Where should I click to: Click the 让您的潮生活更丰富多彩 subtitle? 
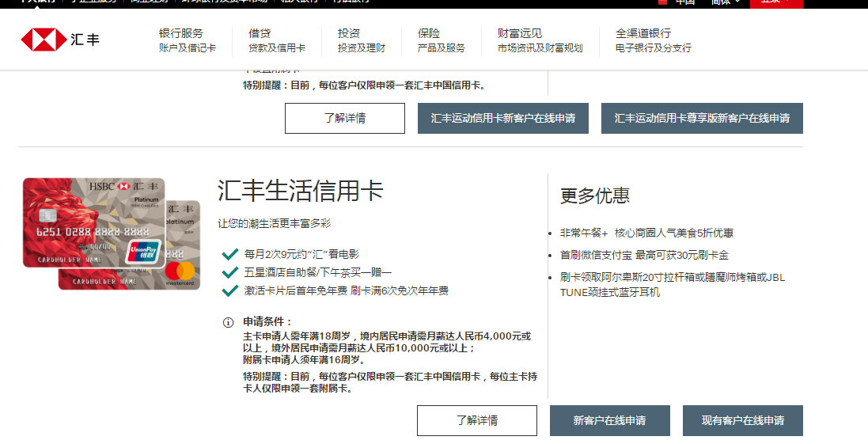click(274, 224)
